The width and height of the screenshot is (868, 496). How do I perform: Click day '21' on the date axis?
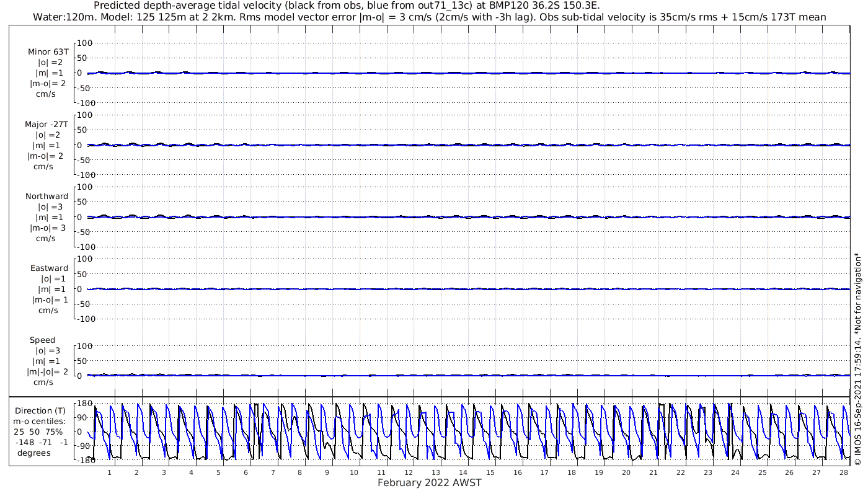[653, 472]
